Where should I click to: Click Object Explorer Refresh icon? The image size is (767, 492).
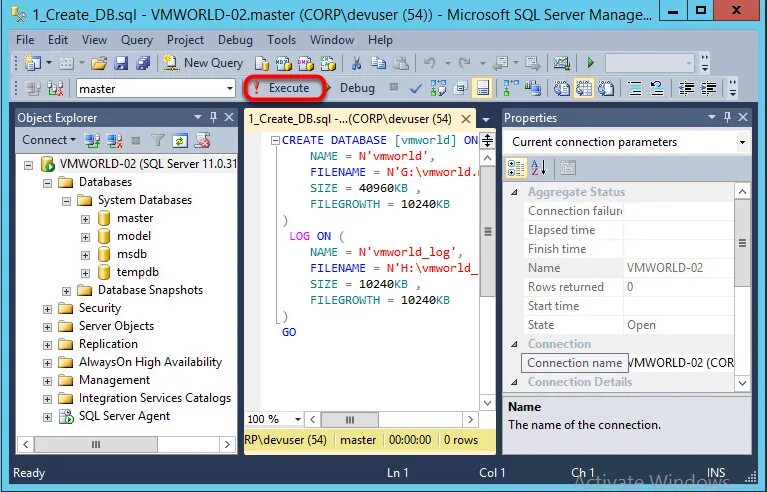pos(180,141)
